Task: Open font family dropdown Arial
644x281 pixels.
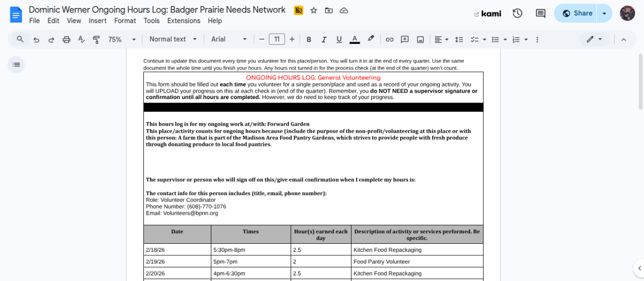Action: 229,39
